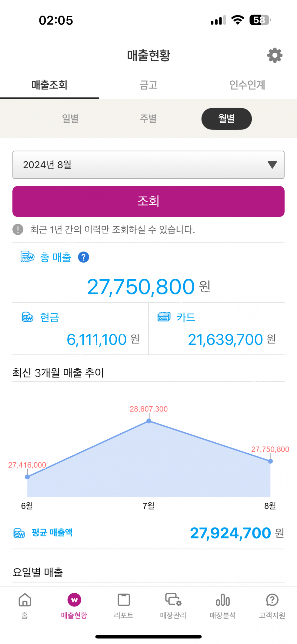
Task: Open the 2024년 8월 month dropdown
Action: tap(148, 165)
